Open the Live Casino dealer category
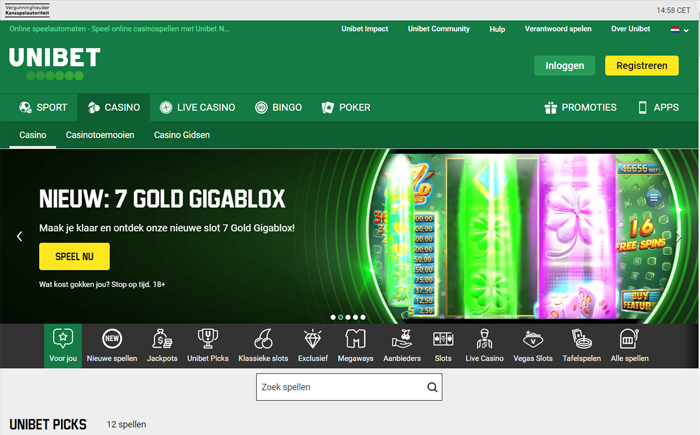Screen dimensions: 700x435 point(484,346)
